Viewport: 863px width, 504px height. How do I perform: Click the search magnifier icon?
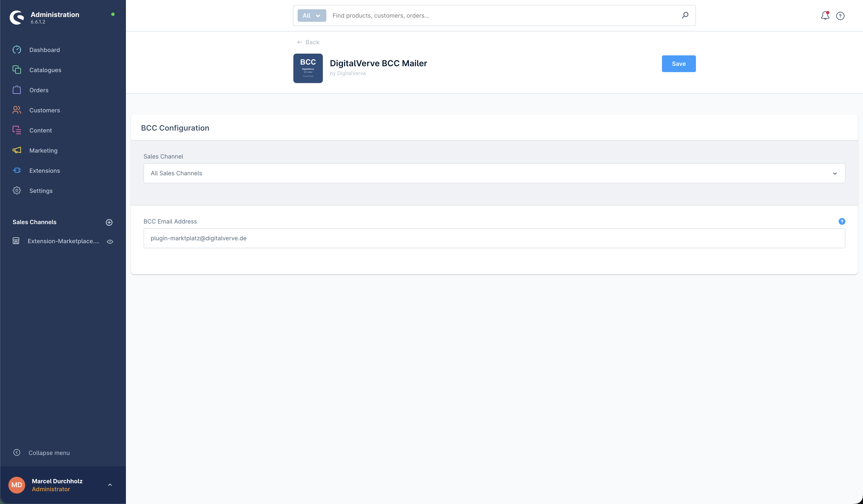pyautogui.click(x=685, y=15)
